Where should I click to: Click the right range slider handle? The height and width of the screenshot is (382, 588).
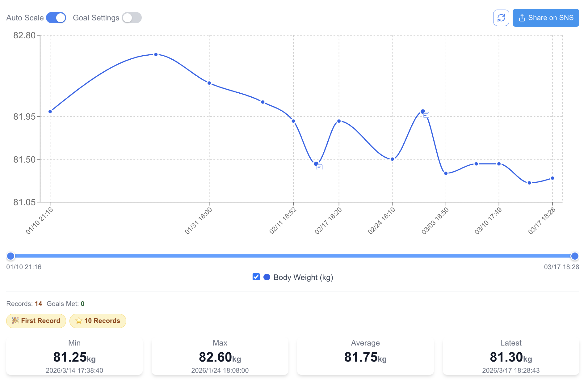click(x=575, y=256)
